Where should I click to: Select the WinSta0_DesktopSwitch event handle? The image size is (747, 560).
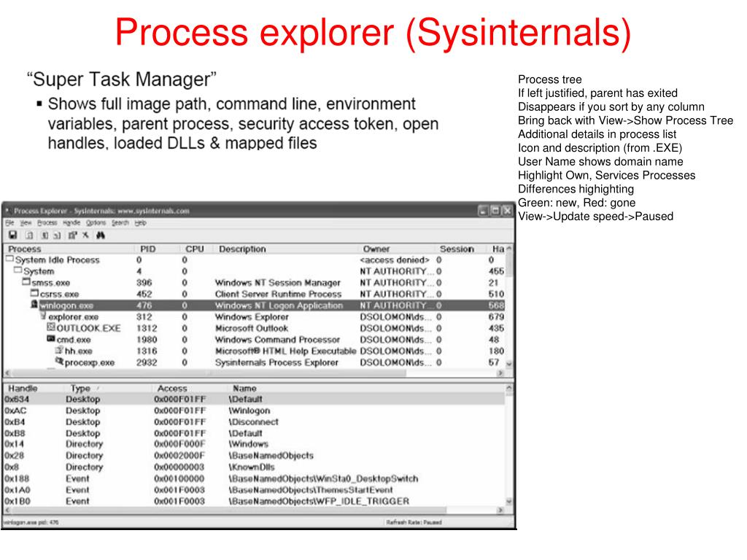click(255, 478)
